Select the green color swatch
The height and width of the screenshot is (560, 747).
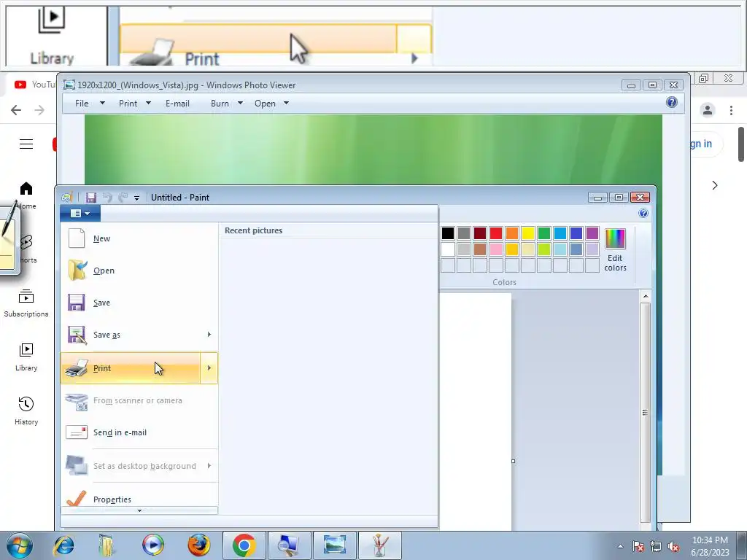click(x=544, y=233)
